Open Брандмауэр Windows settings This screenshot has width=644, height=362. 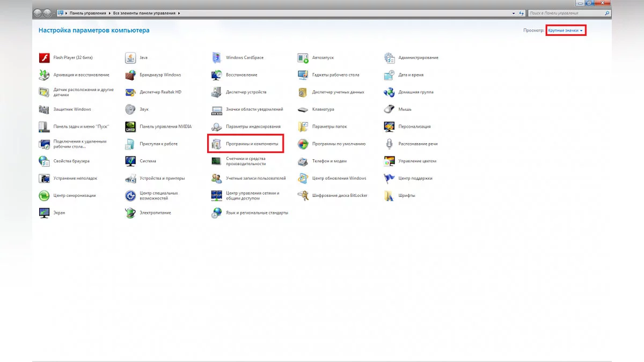pyautogui.click(x=160, y=75)
